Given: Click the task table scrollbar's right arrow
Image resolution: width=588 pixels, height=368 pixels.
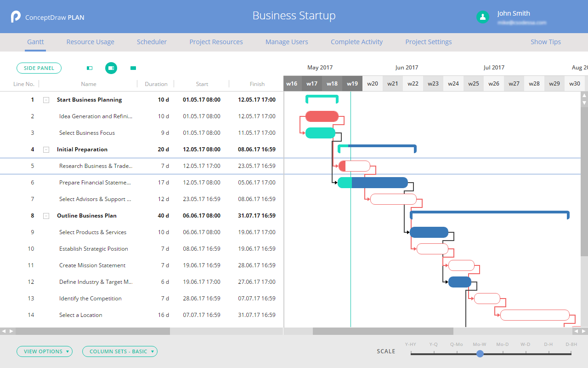Looking at the screenshot, I should 11,331.
